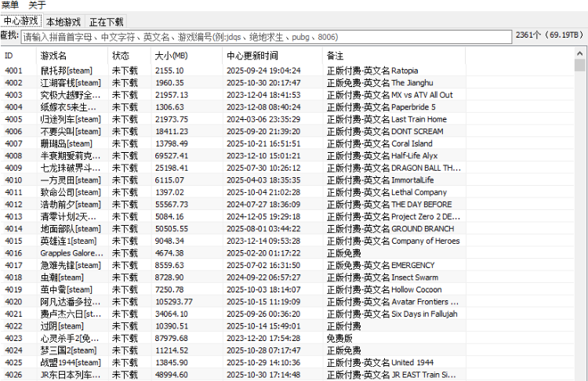Switch to the 正在下载 tab
Viewport: 588px width, 381px height.
point(105,22)
